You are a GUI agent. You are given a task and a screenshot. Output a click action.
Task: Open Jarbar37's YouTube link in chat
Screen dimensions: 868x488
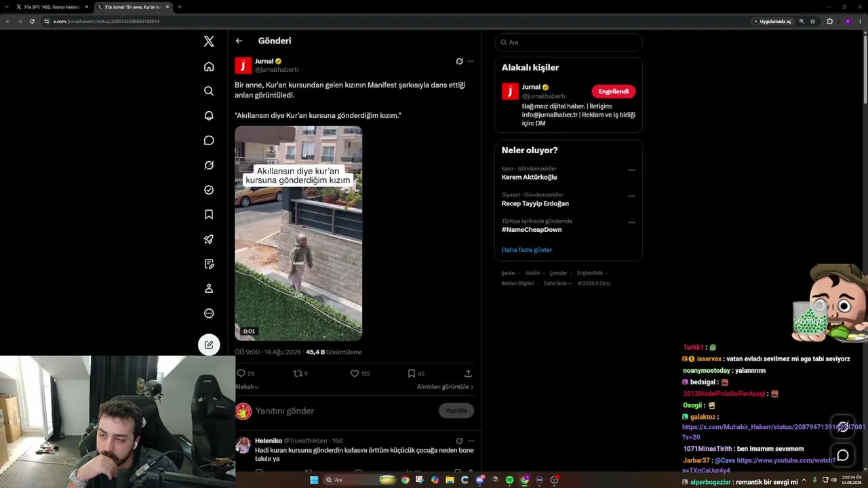pos(759,465)
